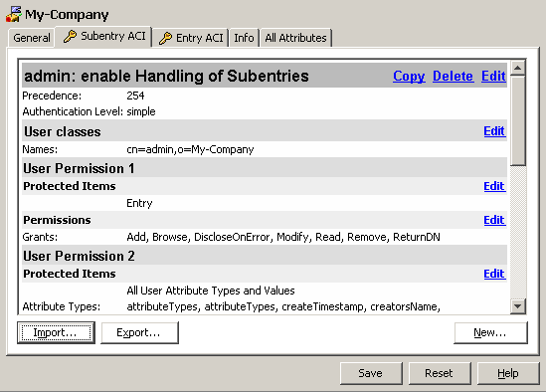This screenshot has width=546, height=392.
Task: Click the vertical scrollbar thumb
Action: pos(518,121)
